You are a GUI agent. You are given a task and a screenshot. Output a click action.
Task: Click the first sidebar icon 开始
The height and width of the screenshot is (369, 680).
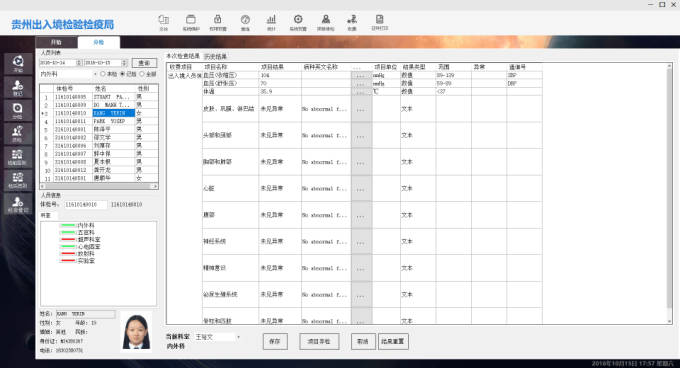18,64
